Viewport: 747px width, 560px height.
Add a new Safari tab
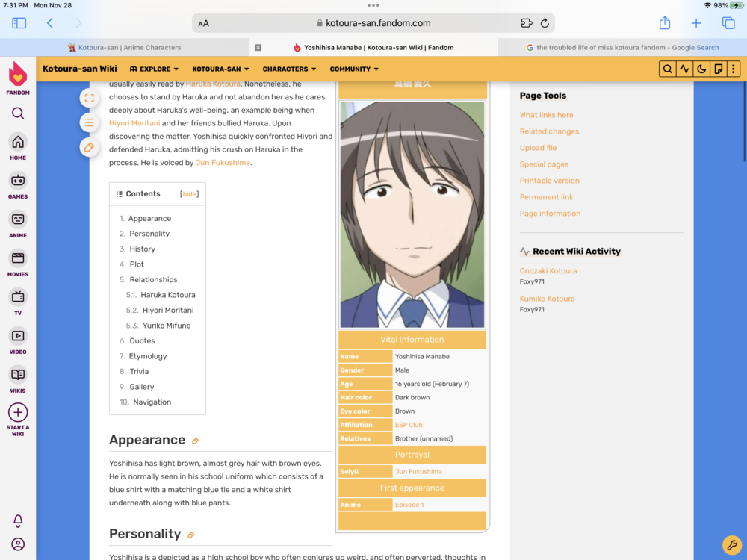696,23
